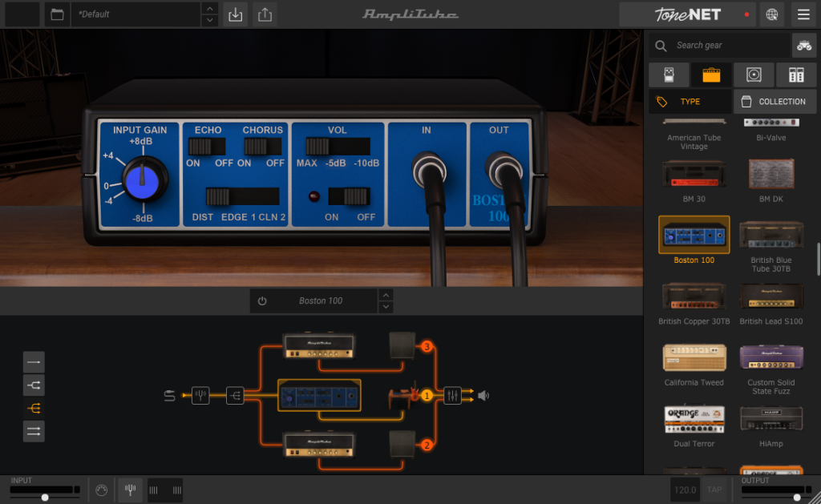Viewport: 821px width, 504px height.
Task: Open the Default preset name field
Action: point(136,14)
